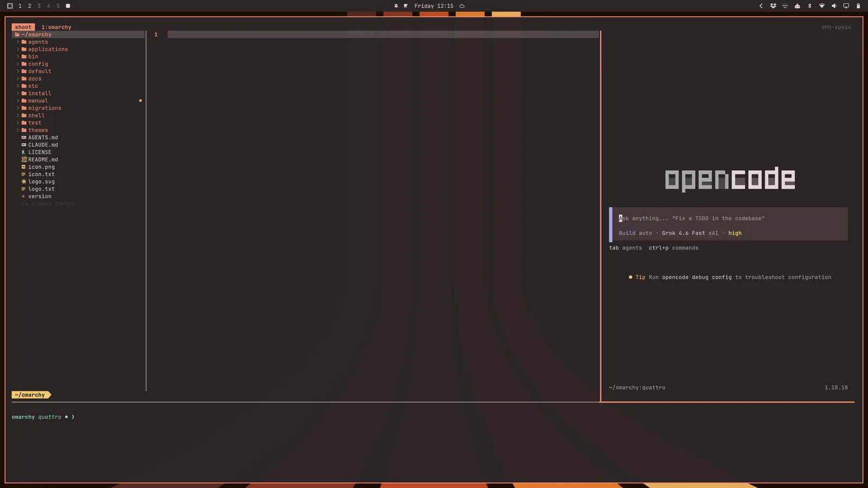The width and height of the screenshot is (868, 488).
Task: Click the Build agent label
Action: tap(627, 233)
